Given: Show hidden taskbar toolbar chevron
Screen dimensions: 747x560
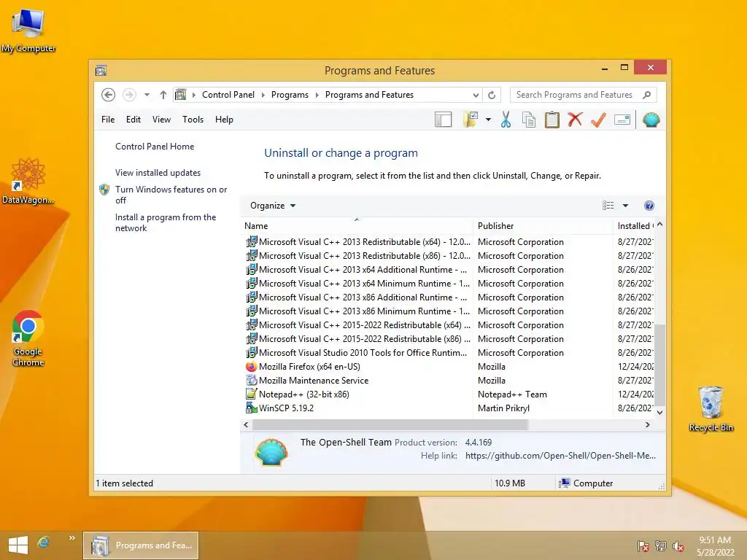Looking at the screenshot, I should pos(72,537).
